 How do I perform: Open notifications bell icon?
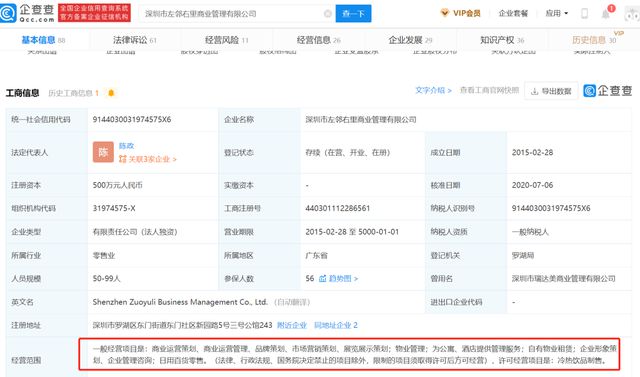[x=606, y=14]
